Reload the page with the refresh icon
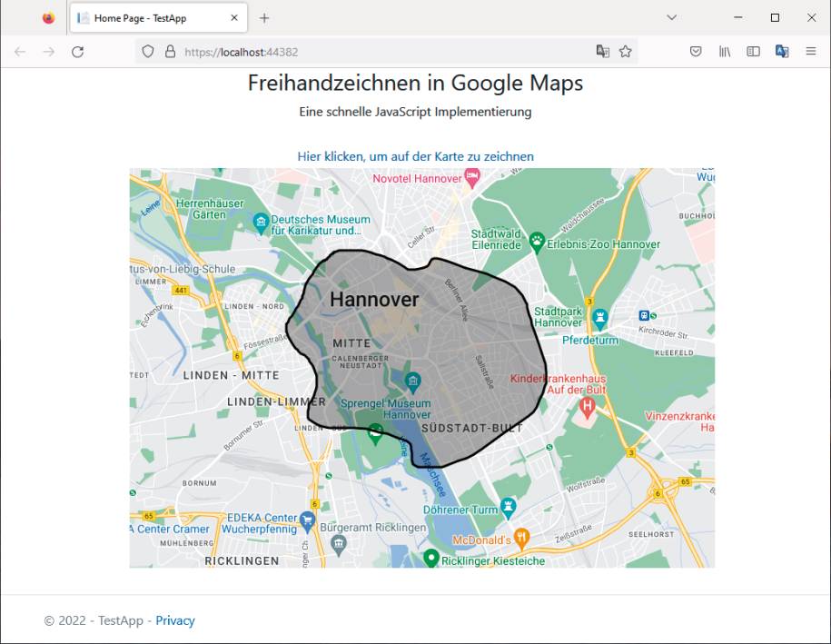 point(78,52)
